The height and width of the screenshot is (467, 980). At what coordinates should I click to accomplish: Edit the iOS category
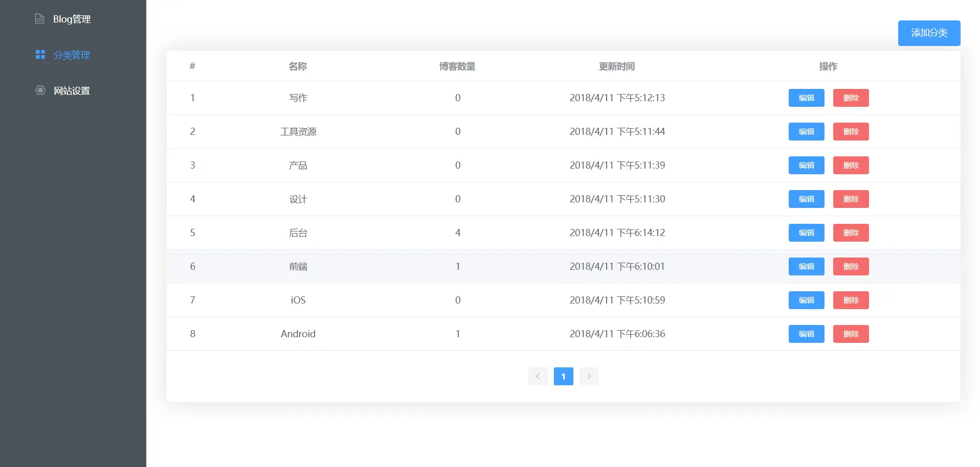806,300
